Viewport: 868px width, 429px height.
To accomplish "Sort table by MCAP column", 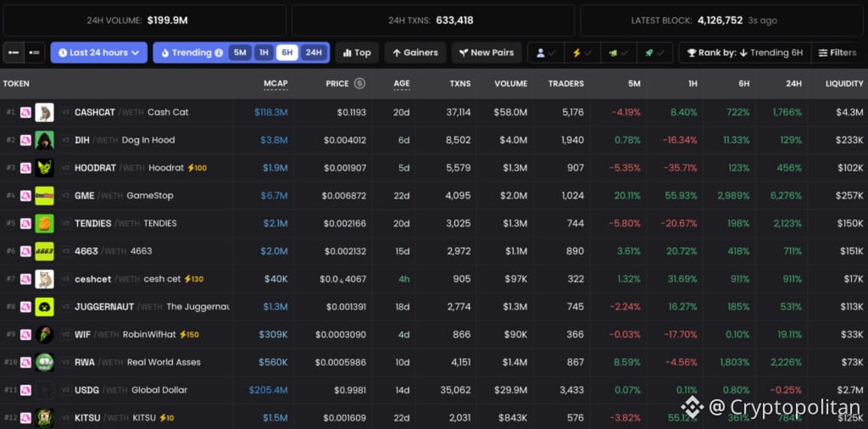I will [275, 84].
